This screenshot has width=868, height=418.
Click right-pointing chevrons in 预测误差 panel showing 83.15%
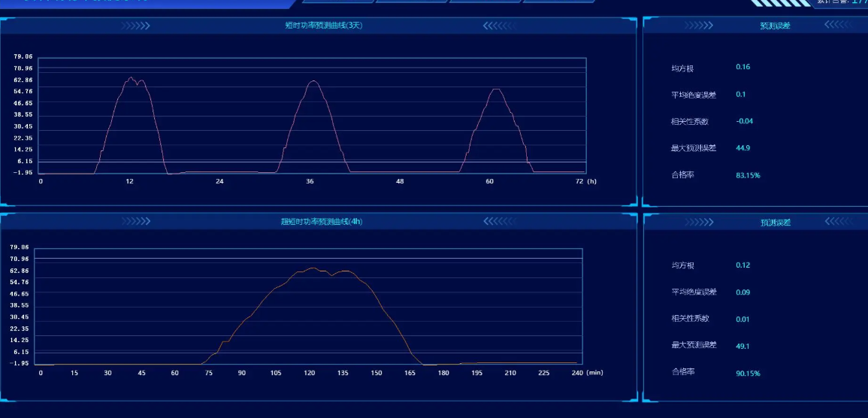point(698,26)
